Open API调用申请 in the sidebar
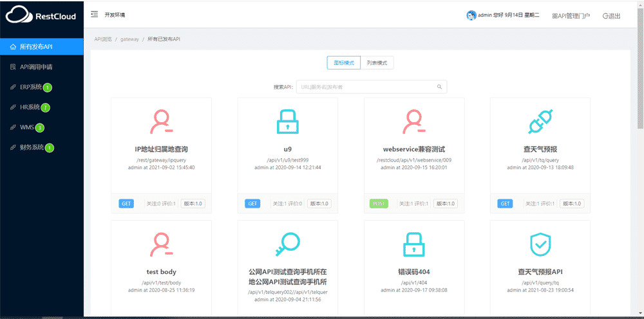The width and height of the screenshot is (644, 319). point(36,66)
